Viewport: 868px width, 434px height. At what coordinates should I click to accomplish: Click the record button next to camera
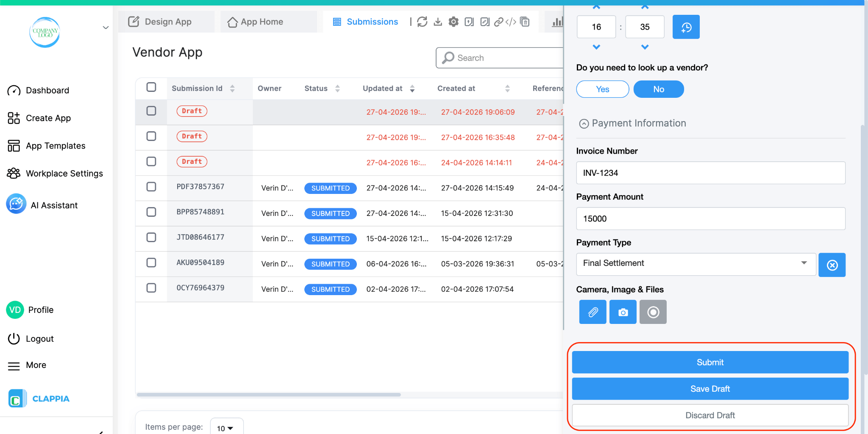point(653,312)
